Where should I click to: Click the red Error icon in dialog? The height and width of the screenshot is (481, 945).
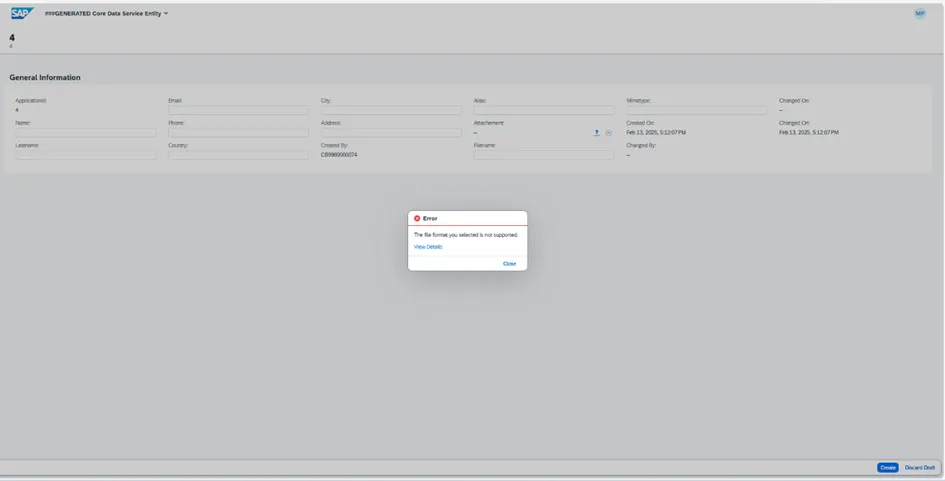pos(417,218)
